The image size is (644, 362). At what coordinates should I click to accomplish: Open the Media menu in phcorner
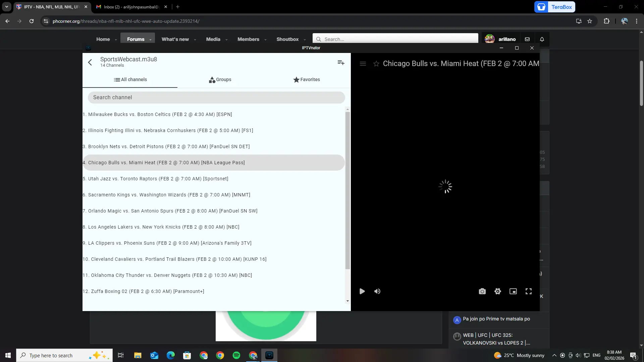pyautogui.click(x=213, y=39)
